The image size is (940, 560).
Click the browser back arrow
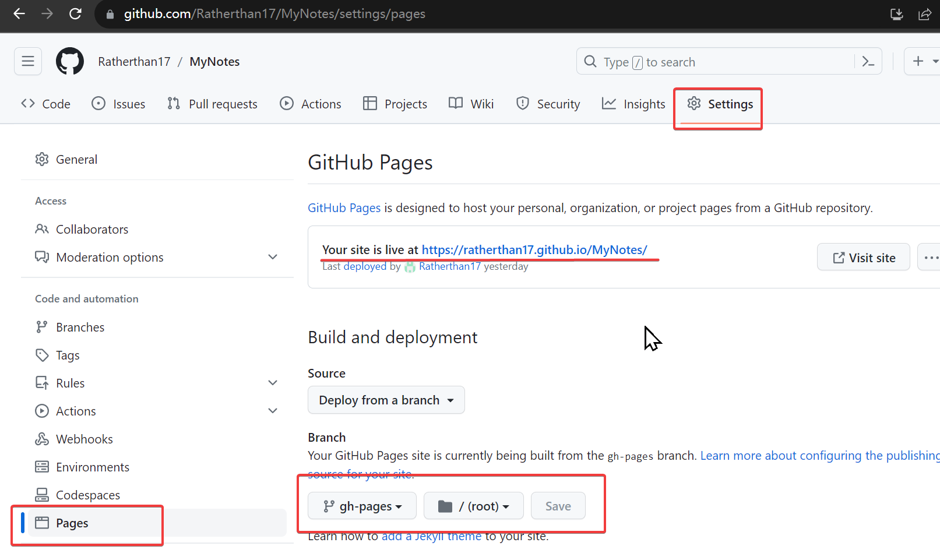19,13
